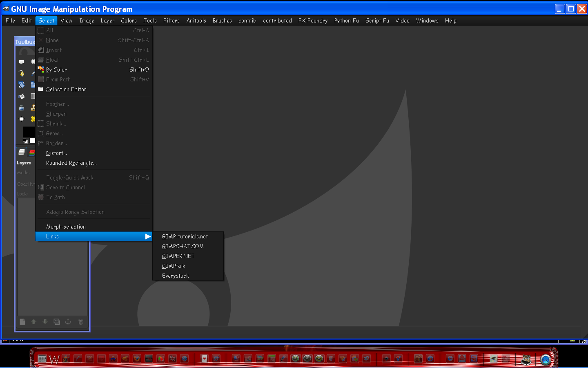Open the FX-Foundry menu
The width and height of the screenshot is (588, 368).
tap(313, 20)
